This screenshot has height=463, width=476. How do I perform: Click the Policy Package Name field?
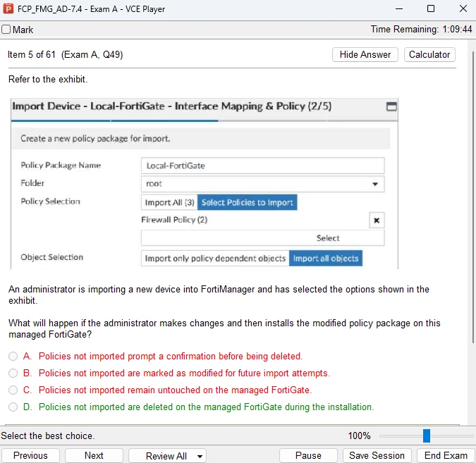click(262, 166)
